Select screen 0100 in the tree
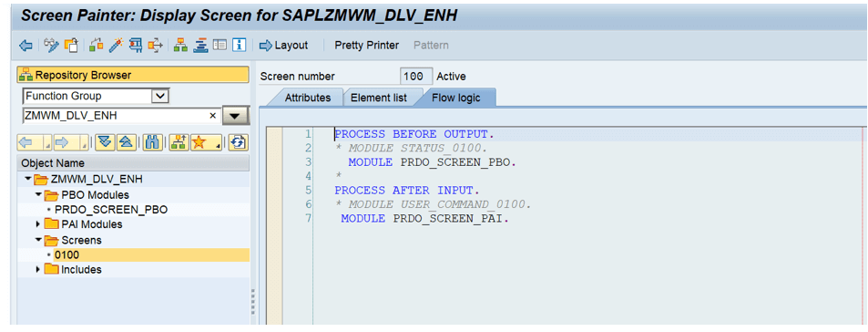868x332 pixels. pyautogui.click(x=67, y=255)
